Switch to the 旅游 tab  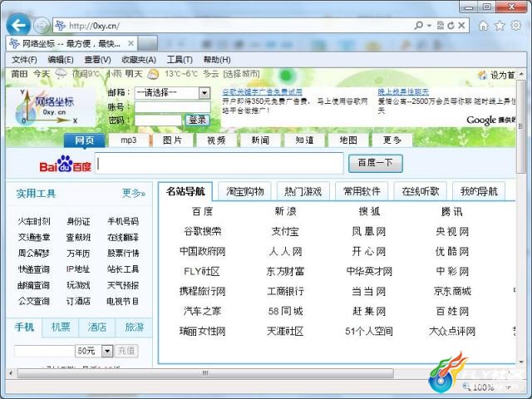click(134, 327)
